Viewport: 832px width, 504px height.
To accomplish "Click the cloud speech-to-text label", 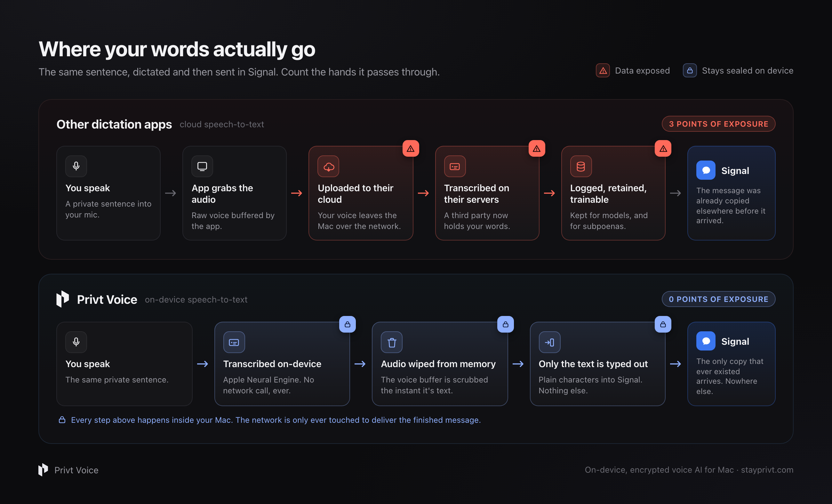I will click(221, 124).
